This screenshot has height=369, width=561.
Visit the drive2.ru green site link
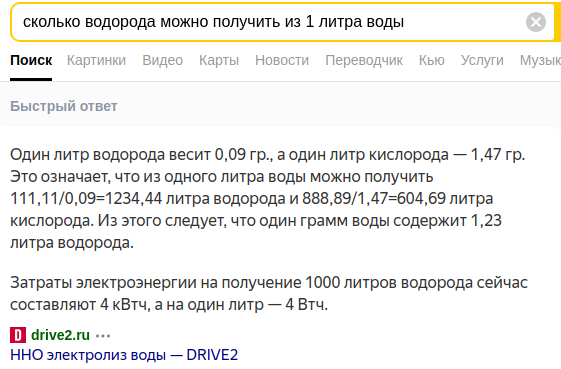(x=60, y=335)
